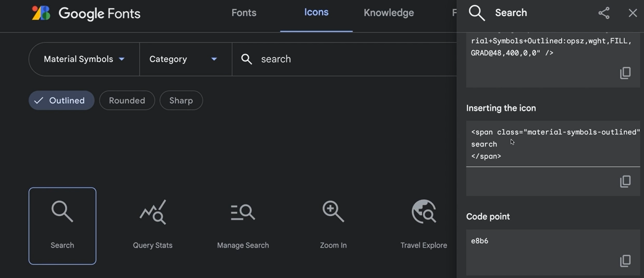Viewport: 644px width, 278px height.
Task: Share the Search icon from the side panel
Action: pyautogui.click(x=604, y=13)
